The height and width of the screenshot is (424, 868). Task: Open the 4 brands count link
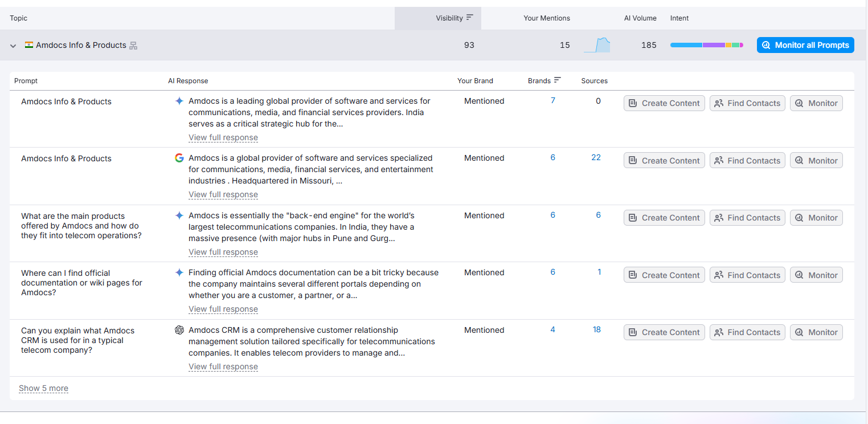point(553,329)
